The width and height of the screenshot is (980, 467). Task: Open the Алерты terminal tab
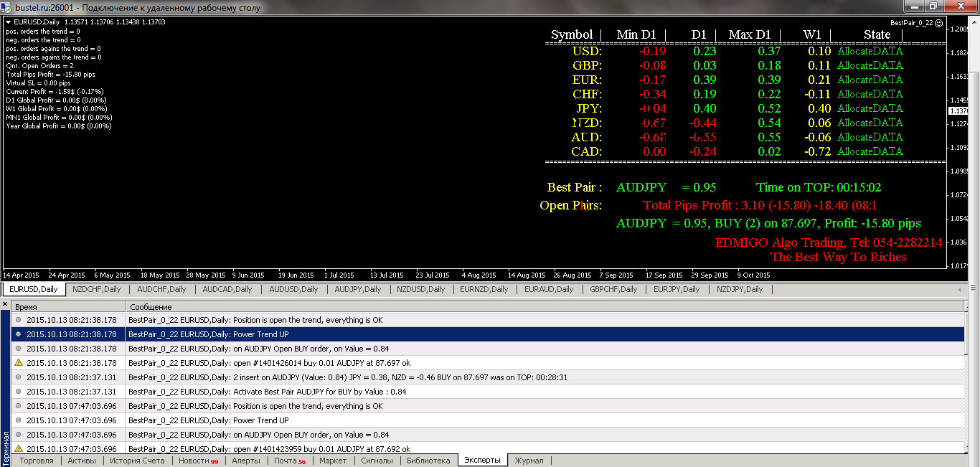click(x=246, y=461)
